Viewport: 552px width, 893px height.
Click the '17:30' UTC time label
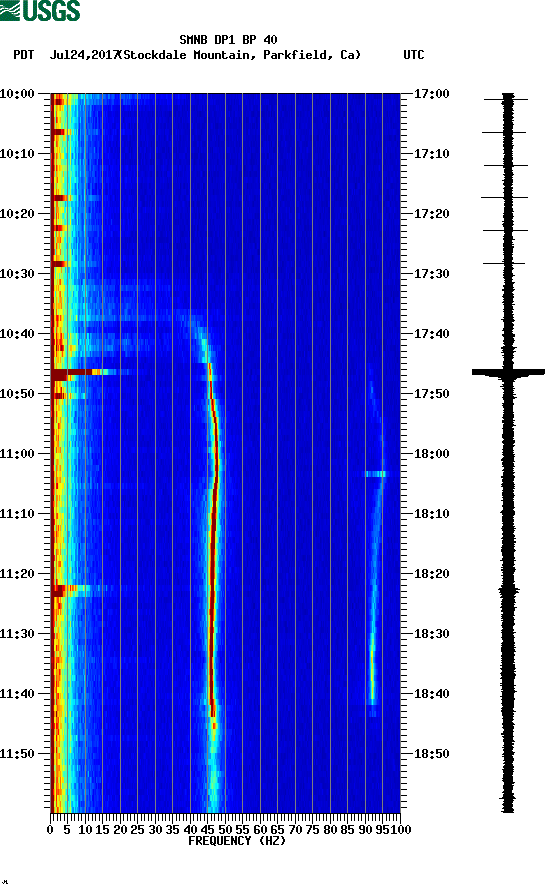pyautogui.click(x=432, y=273)
